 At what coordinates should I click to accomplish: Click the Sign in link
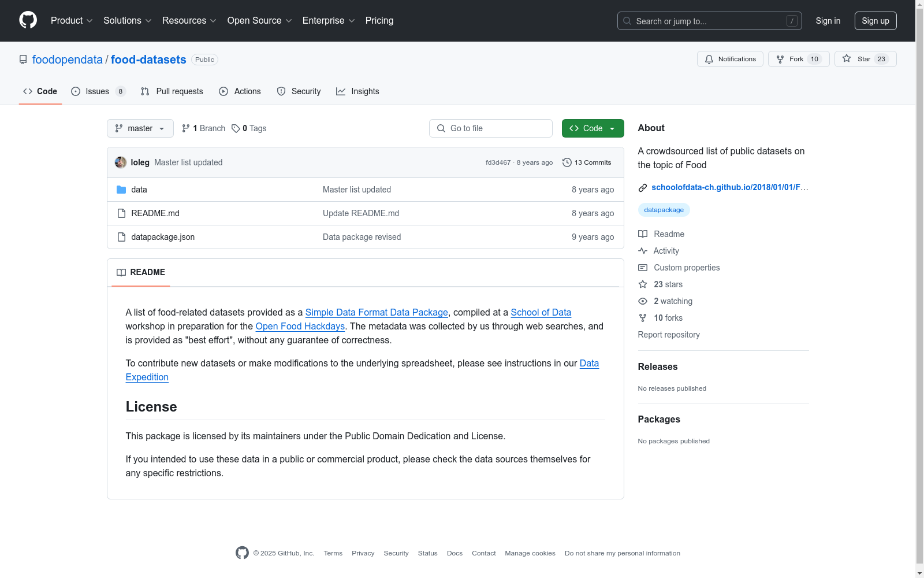tap(828, 21)
